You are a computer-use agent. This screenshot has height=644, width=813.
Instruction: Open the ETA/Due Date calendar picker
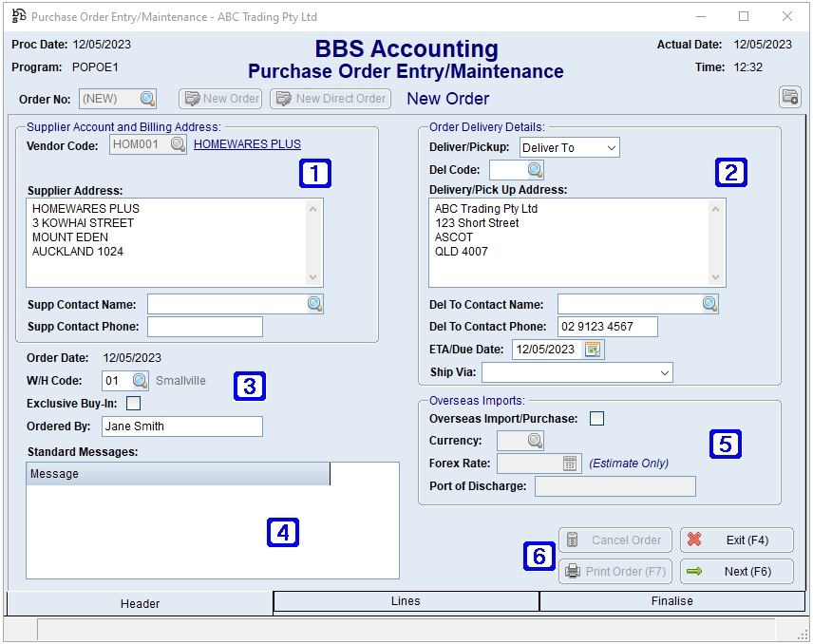[x=593, y=350]
